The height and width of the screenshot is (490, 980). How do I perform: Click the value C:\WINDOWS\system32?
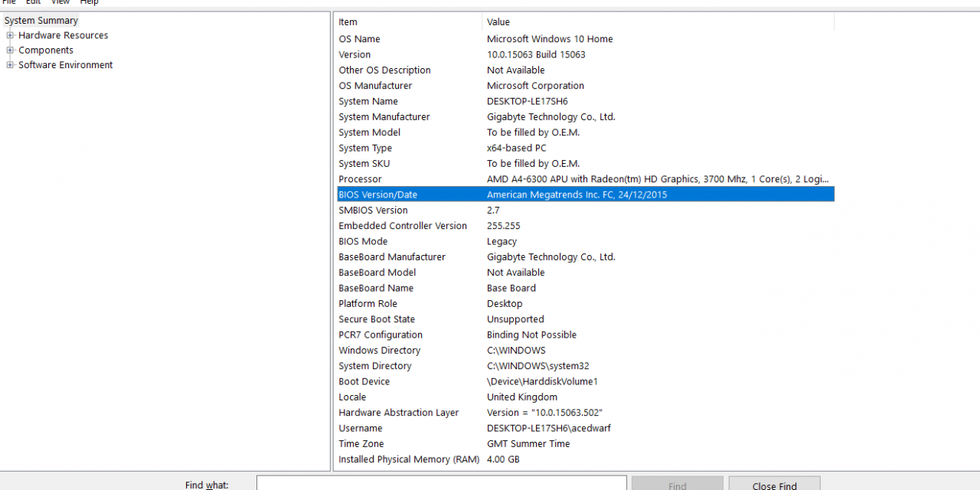point(538,366)
